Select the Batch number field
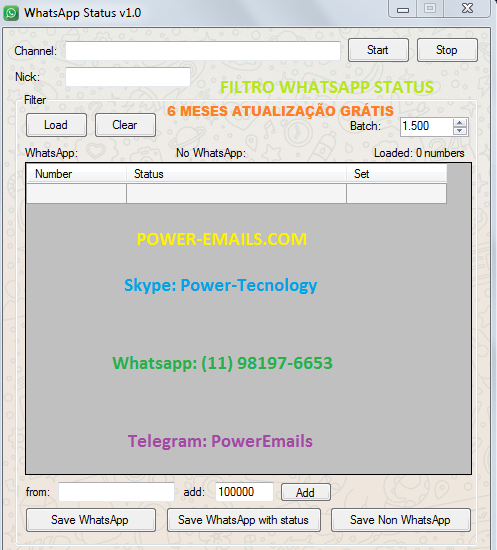 [427, 126]
